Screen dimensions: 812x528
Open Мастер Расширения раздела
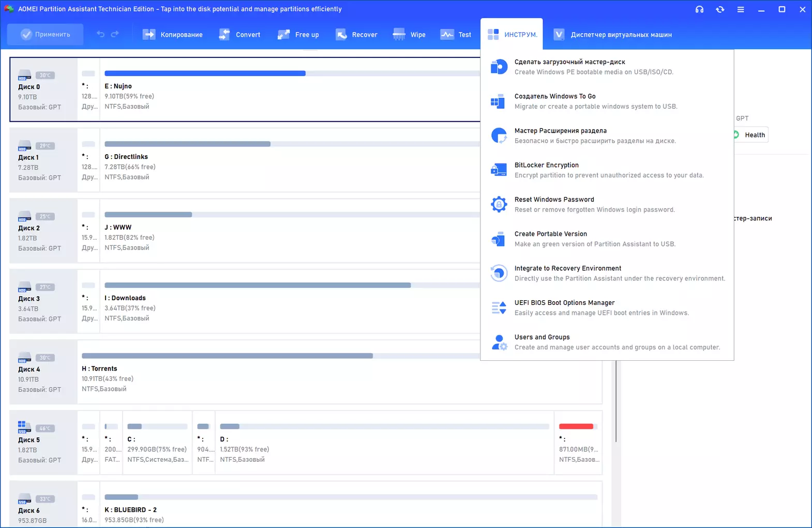coord(607,136)
